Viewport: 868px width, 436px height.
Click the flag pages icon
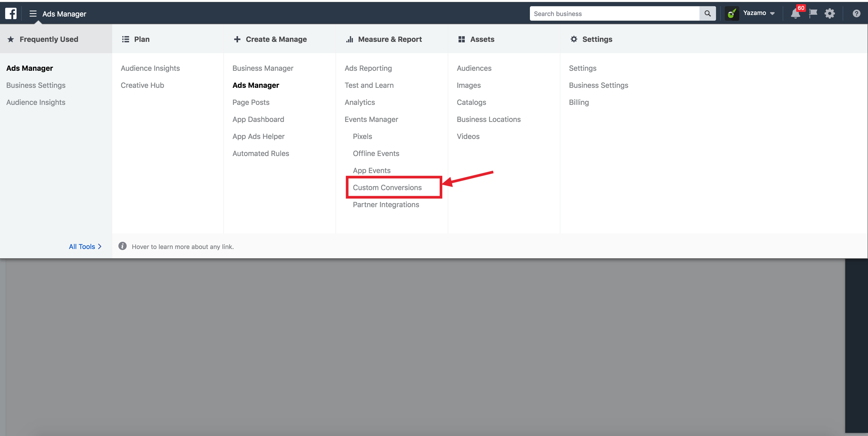click(813, 13)
